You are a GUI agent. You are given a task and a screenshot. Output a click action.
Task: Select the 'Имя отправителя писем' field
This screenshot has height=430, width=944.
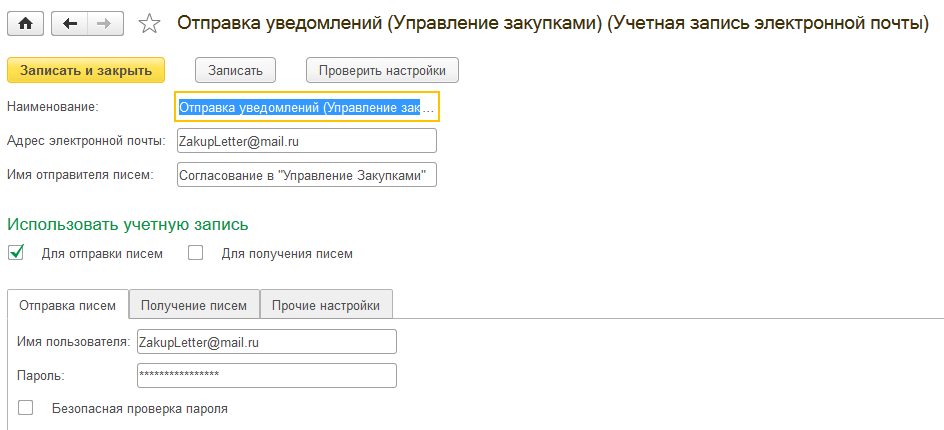coord(307,175)
